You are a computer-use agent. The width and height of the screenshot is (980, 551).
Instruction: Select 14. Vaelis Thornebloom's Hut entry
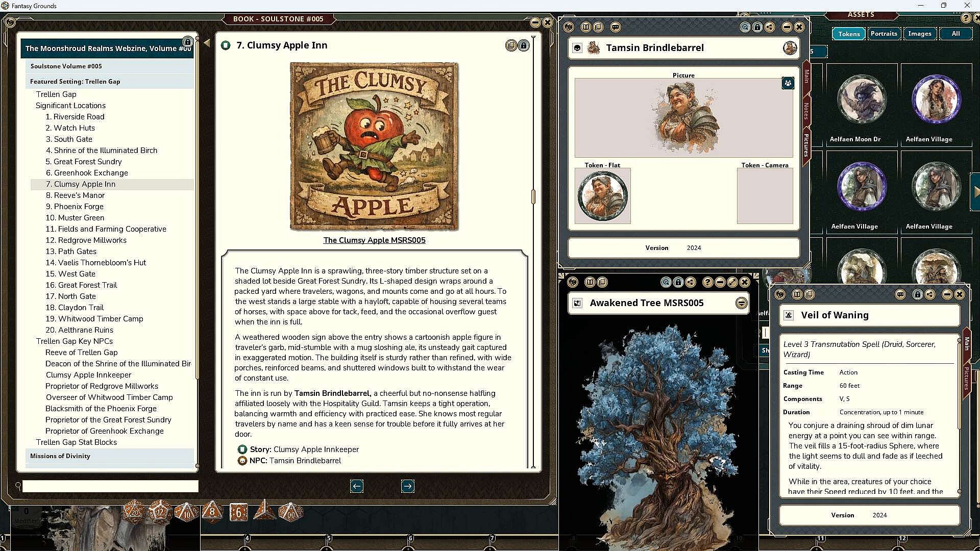[x=96, y=263]
